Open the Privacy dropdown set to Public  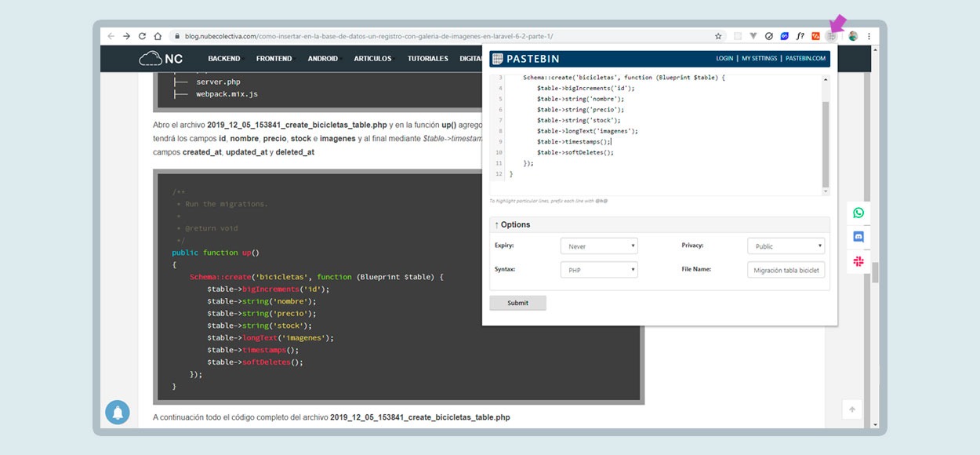pyautogui.click(x=786, y=246)
